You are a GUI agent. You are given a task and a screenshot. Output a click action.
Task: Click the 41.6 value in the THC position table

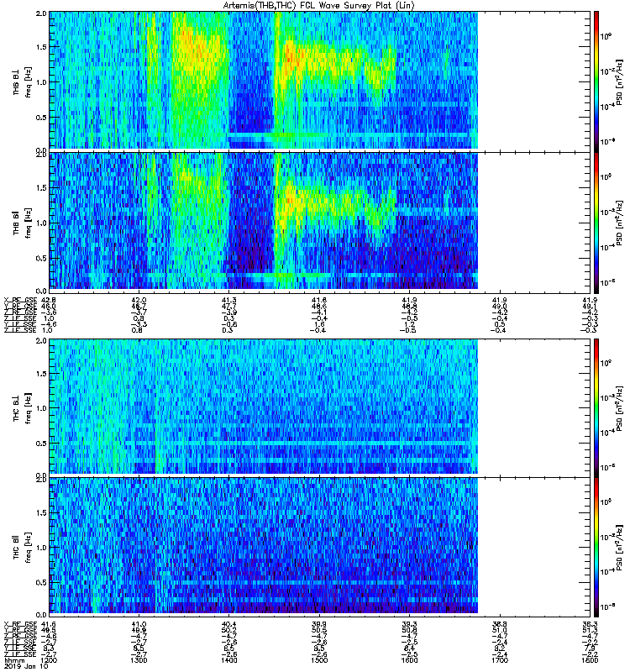(x=48, y=624)
